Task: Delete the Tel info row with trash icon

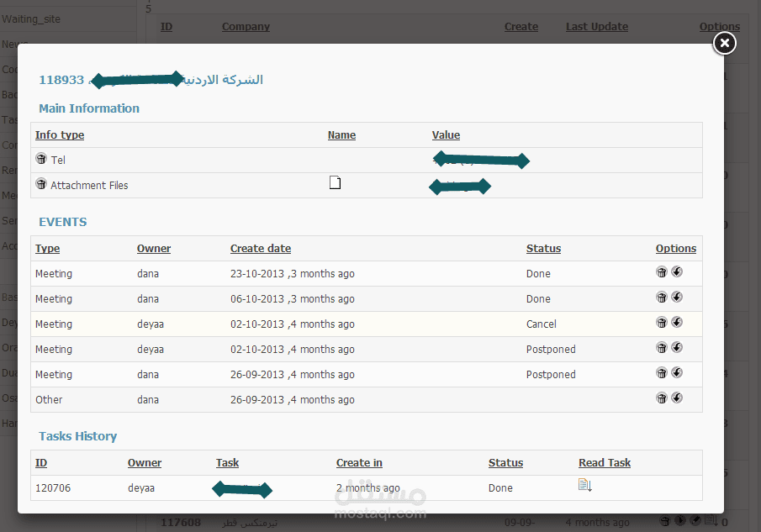Action: (x=41, y=159)
